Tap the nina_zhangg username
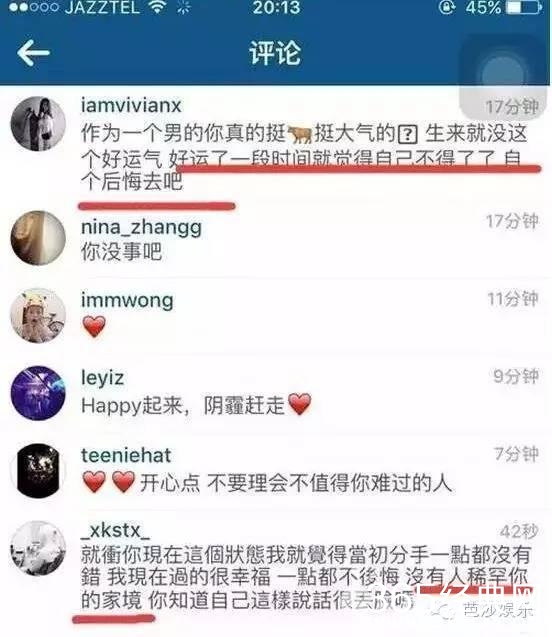The width and height of the screenshot is (552, 637). pyautogui.click(x=141, y=228)
